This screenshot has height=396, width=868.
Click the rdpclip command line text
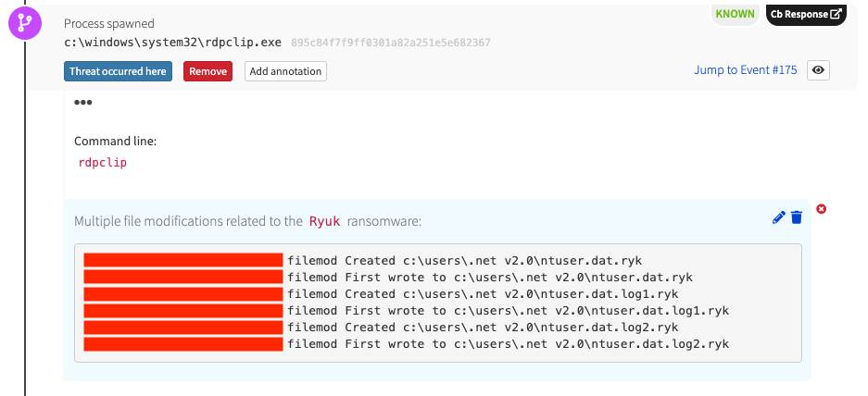point(103,162)
